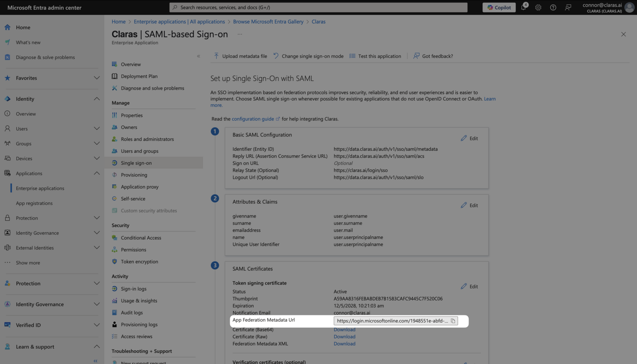Open the settings gear in top bar
This screenshot has height=364, width=637.
pos(538,7)
